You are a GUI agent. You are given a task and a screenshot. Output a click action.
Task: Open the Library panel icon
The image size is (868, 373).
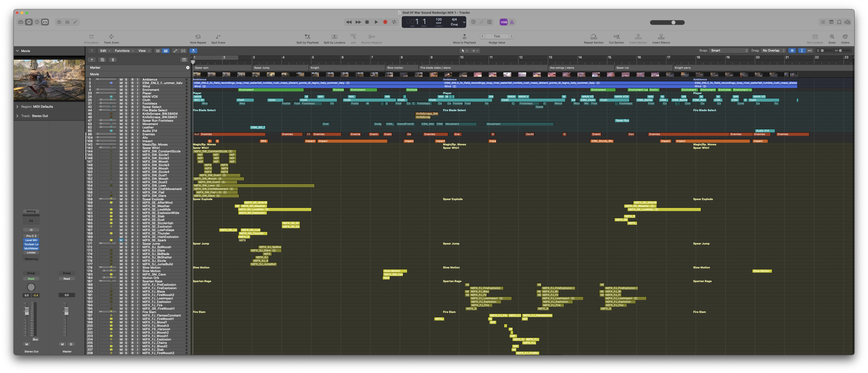21,22
